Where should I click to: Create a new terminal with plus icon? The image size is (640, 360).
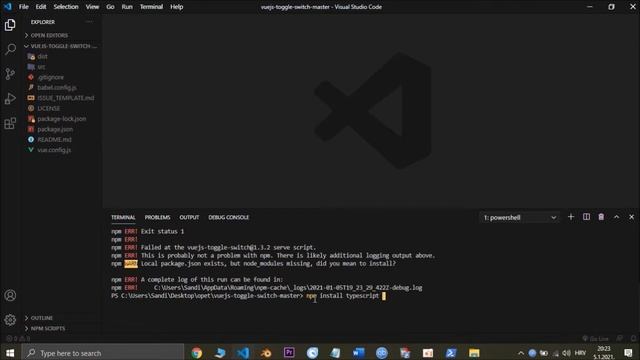click(x=571, y=217)
